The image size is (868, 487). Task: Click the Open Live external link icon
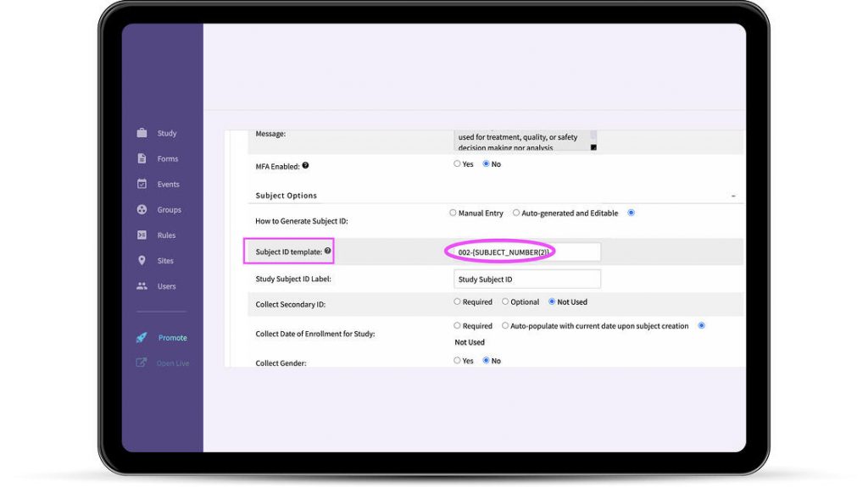point(142,362)
